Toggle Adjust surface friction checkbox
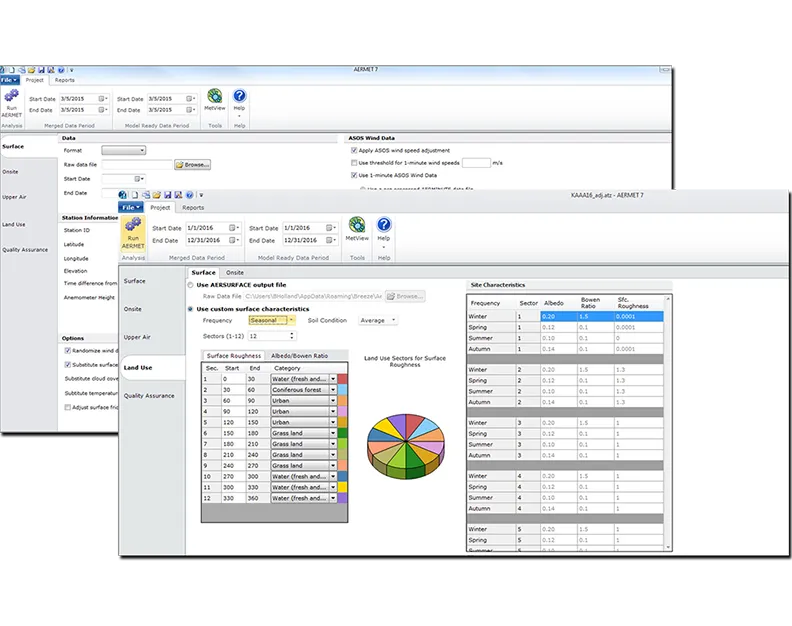Viewport: 792px width, 626px height. [68, 407]
